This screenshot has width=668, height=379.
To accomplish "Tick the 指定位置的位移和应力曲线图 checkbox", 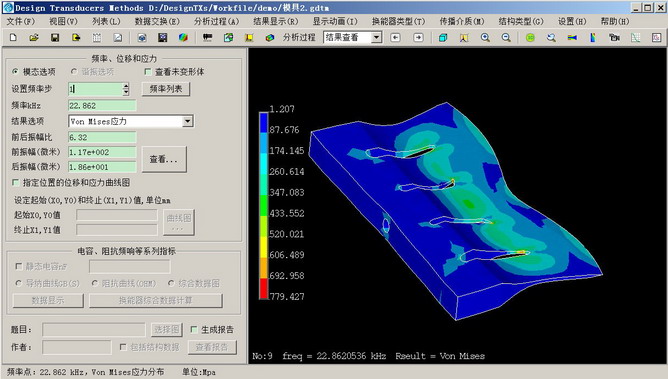I will (x=16, y=182).
